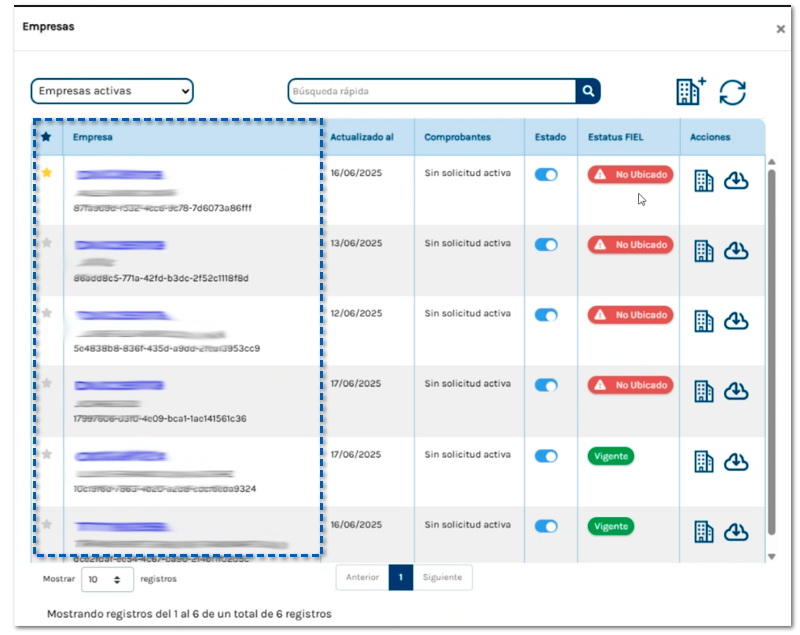The height and width of the screenshot is (635, 800).
Task: Open company details icon for 16/06/2025 No Ubicado row
Action: click(x=704, y=181)
